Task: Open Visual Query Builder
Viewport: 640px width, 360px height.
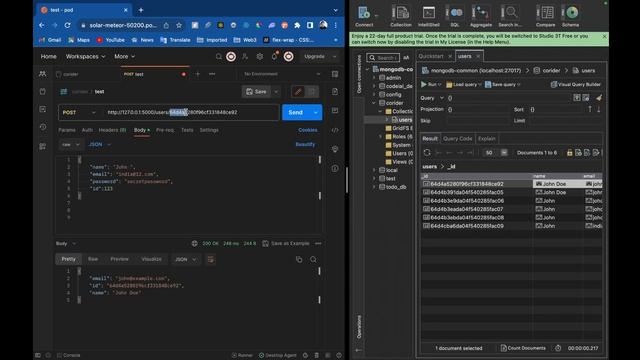Action: pyautogui.click(x=576, y=84)
